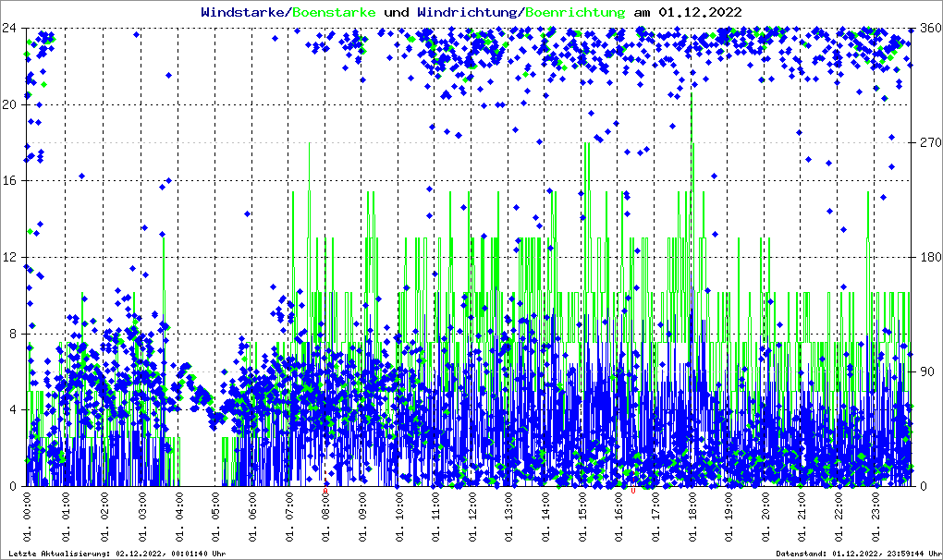Viewport: 943px width, 560px height.
Task: Click the time label '01. 19:00'
Action: click(x=729, y=517)
